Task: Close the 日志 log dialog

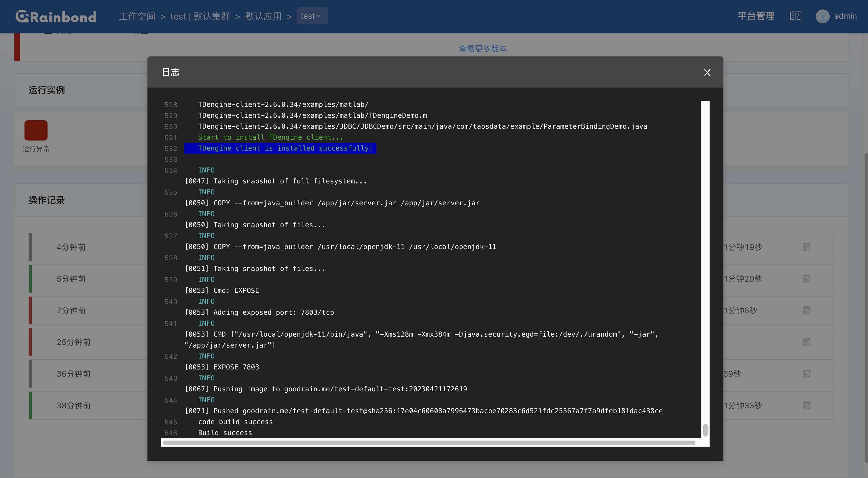Action: coord(707,73)
